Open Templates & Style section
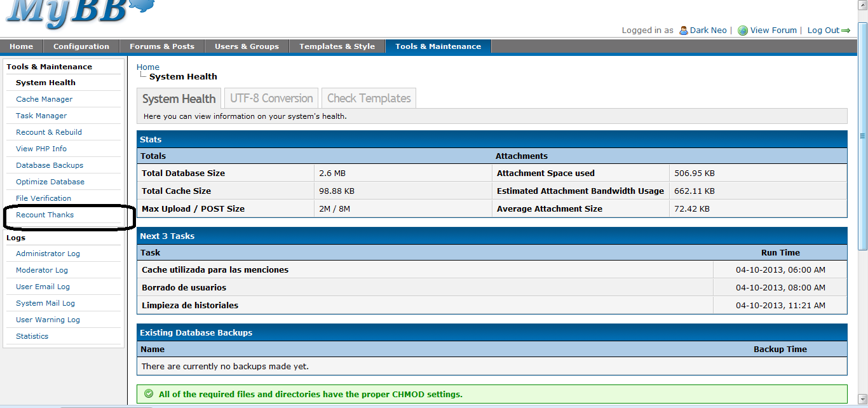 (337, 46)
